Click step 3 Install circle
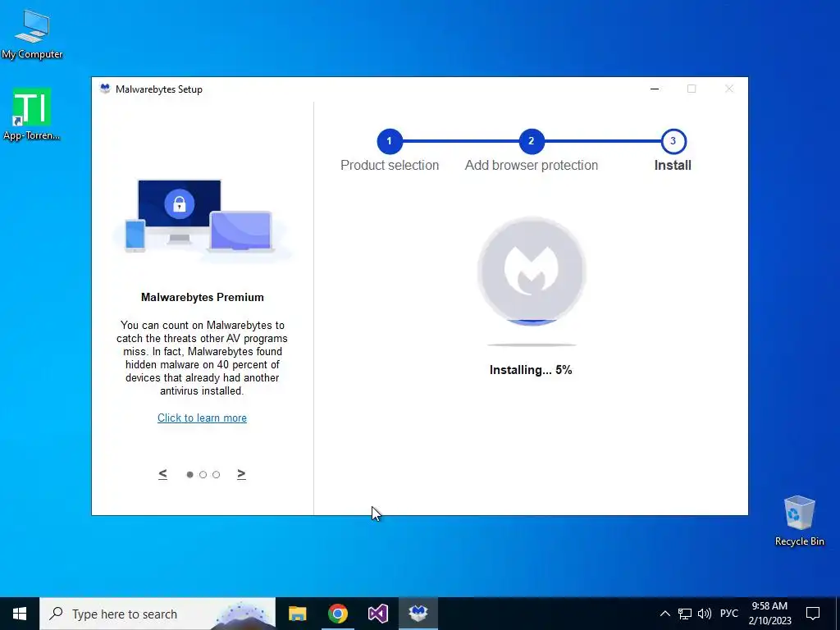Image resolution: width=840 pixels, height=630 pixels. (673, 141)
